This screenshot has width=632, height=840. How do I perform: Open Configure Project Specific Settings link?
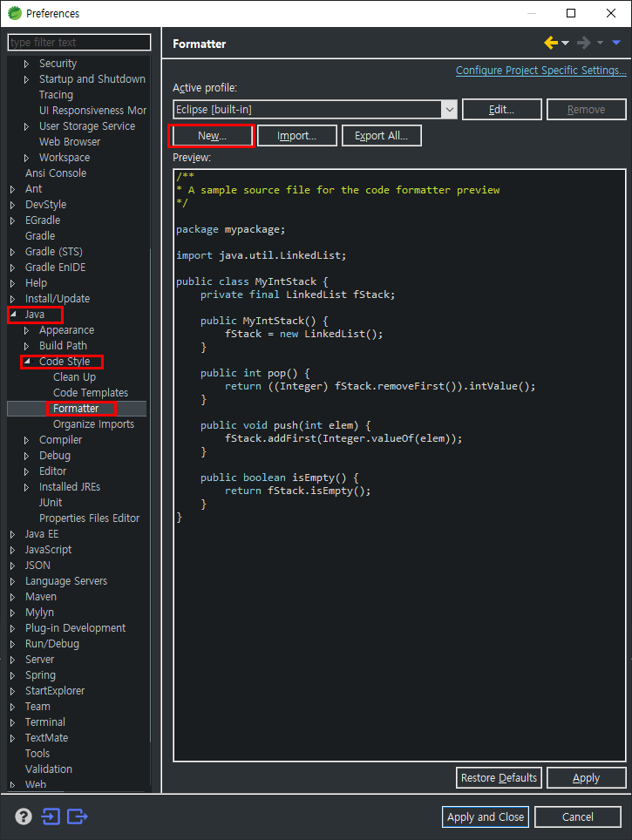tap(540, 71)
